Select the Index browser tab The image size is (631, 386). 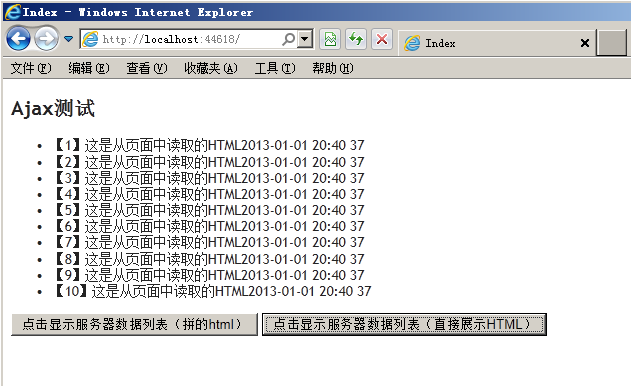point(497,43)
